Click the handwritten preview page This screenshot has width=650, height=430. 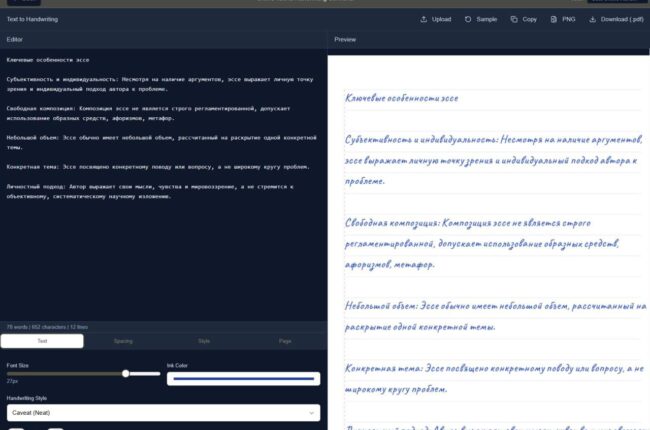(490, 250)
